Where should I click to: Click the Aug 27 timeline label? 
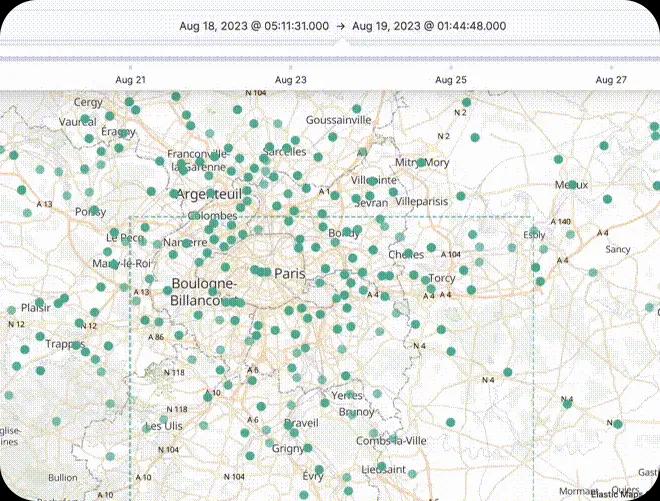[x=611, y=79]
